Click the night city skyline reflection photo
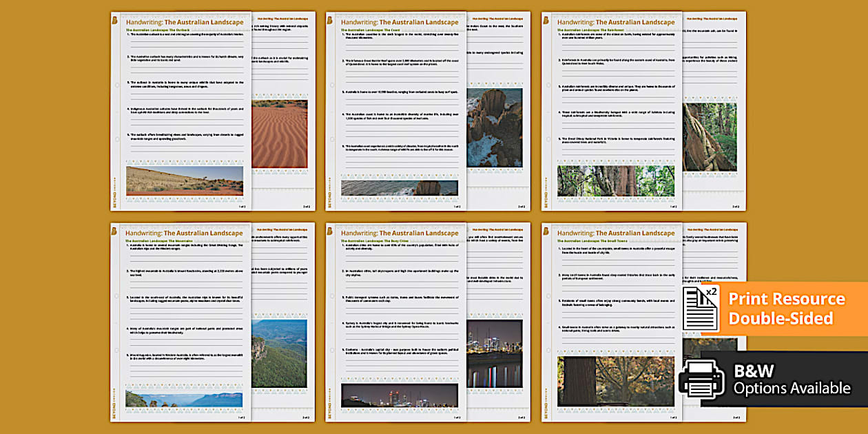Image resolution: width=868 pixels, height=434 pixels. click(494, 353)
